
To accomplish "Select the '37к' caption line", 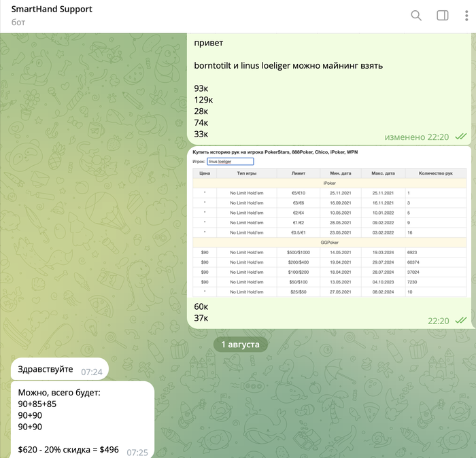I will [x=201, y=318].
